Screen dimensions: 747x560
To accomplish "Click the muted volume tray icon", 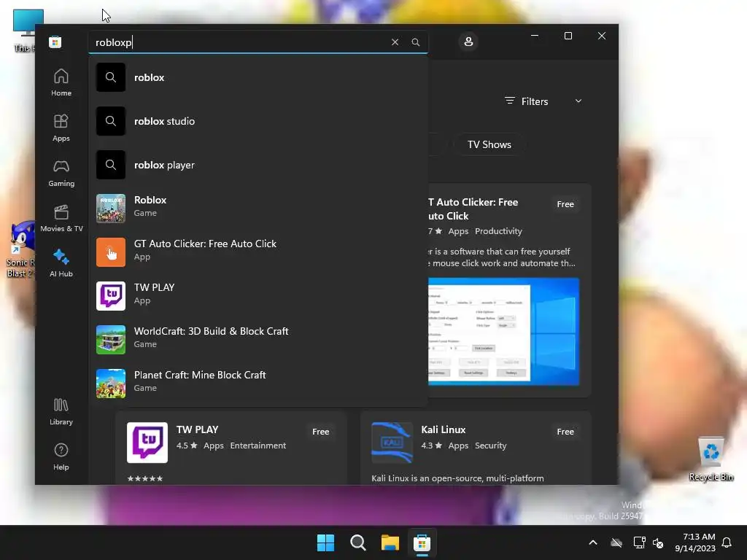I will coord(658,542).
